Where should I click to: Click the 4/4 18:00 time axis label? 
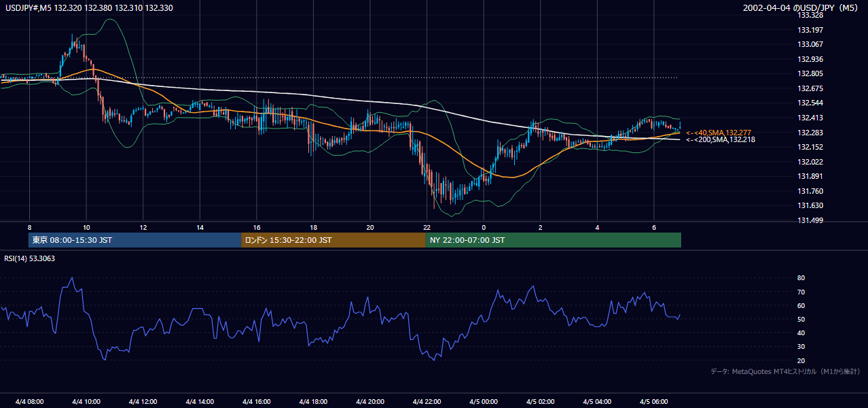313,401
